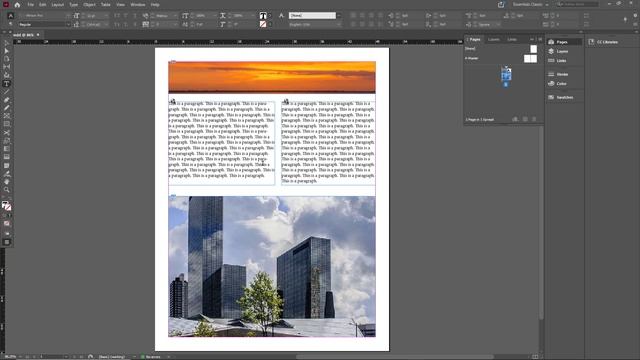Switch to the Layers tab in panel
Viewport: 640px width, 360px height.
tap(494, 40)
